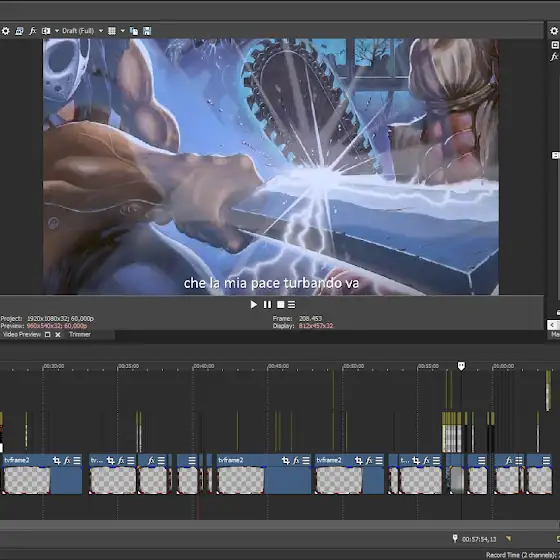Click gear icon in right-side panel toolbar
Screen dimensions: 560x560
[x=554, y=31]
